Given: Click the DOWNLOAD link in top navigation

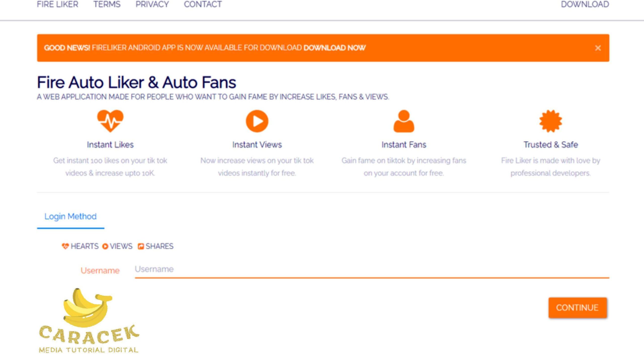Looking at the screenshot, I should click(x=585, y=4).
